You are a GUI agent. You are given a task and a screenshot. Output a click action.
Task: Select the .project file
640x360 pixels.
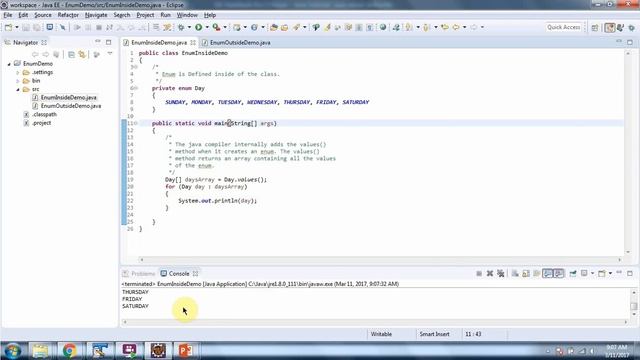[42, 123]
